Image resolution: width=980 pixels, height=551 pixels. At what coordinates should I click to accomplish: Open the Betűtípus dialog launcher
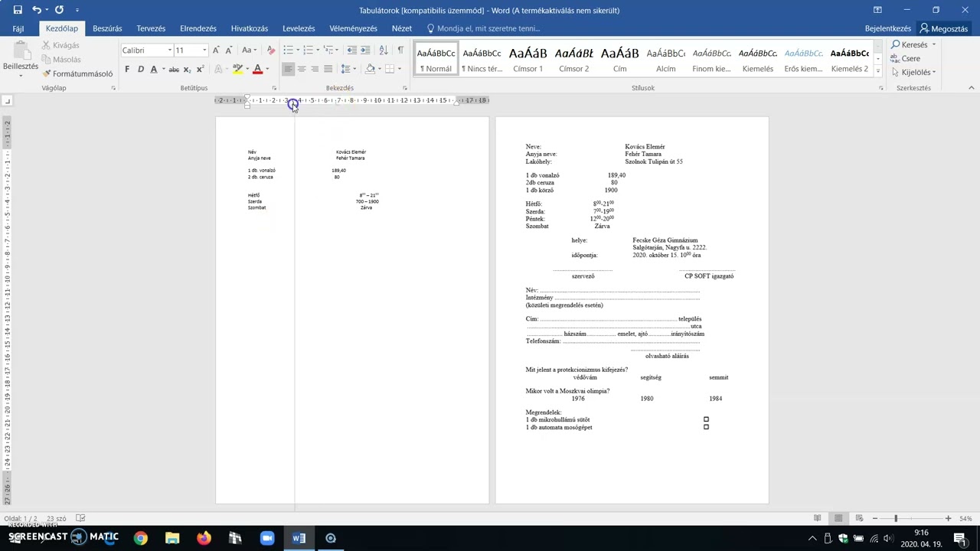point(274,88)
